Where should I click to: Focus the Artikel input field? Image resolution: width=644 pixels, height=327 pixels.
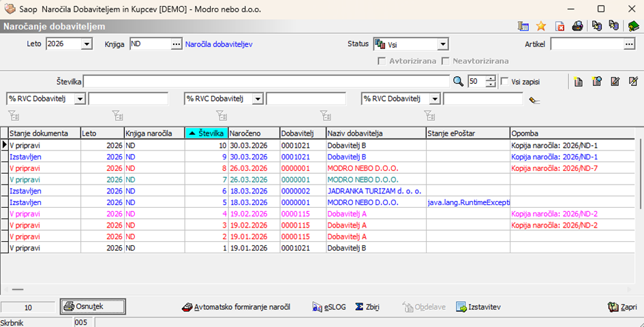(x=587, y=44)
